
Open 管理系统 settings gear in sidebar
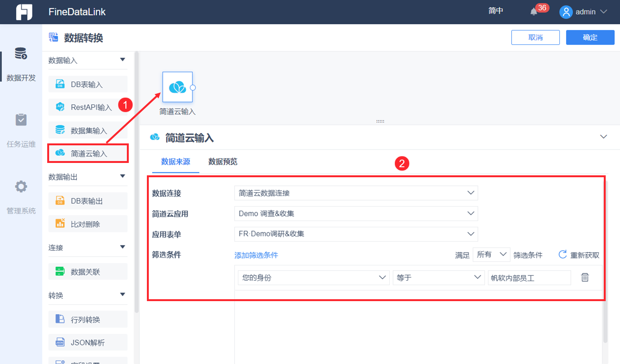(21, 186)
